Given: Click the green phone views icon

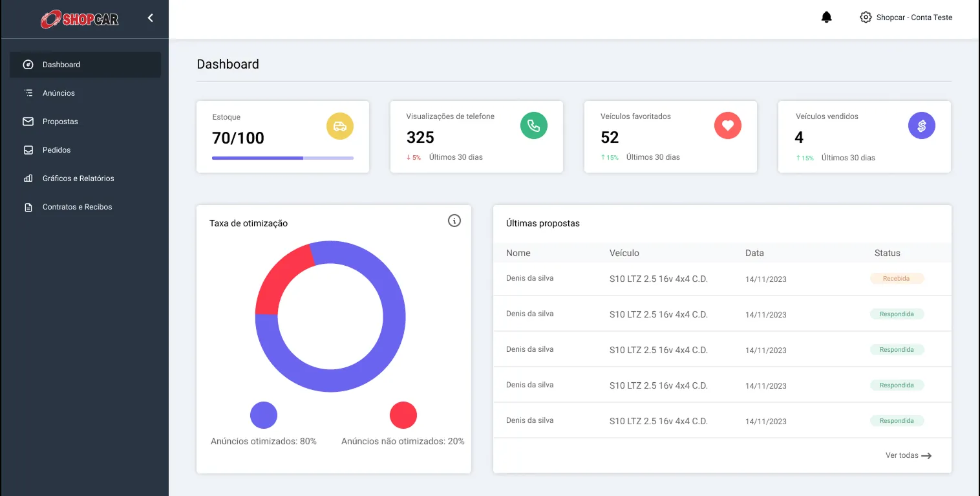Looking at the screenshot, I should coord(534,125).
